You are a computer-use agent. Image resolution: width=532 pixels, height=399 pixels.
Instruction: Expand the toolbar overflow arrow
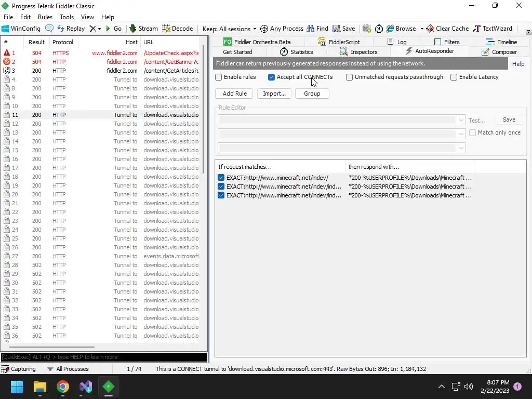click(x=528, y=32)
